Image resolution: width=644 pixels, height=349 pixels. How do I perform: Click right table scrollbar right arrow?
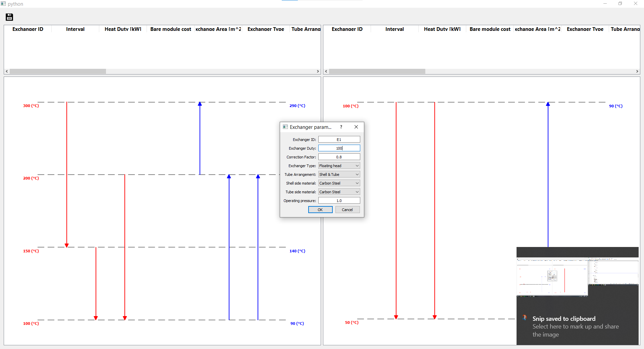(x=637, y=71)
